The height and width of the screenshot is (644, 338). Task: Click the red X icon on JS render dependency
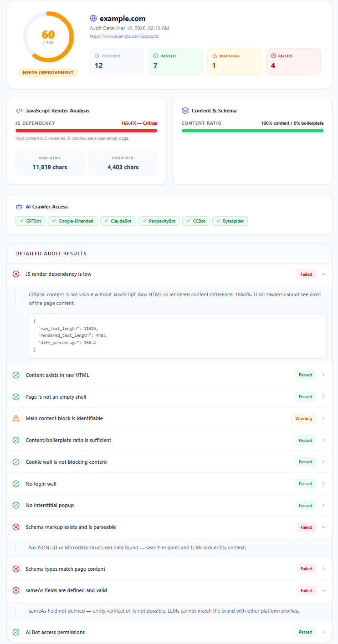[x=16, y=274]
